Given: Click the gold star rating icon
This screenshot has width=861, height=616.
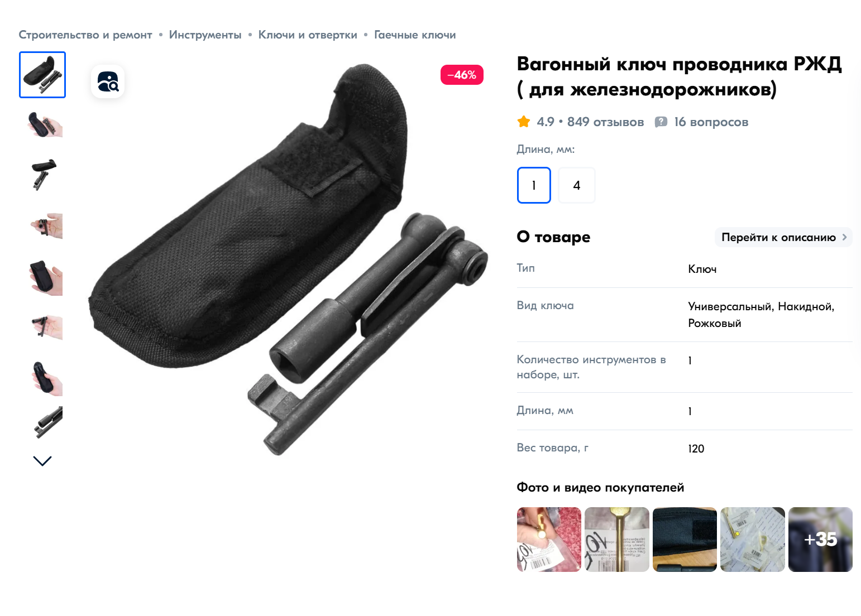Looking at the screenshot, I should pyautogui.click(x=524, y=122).
